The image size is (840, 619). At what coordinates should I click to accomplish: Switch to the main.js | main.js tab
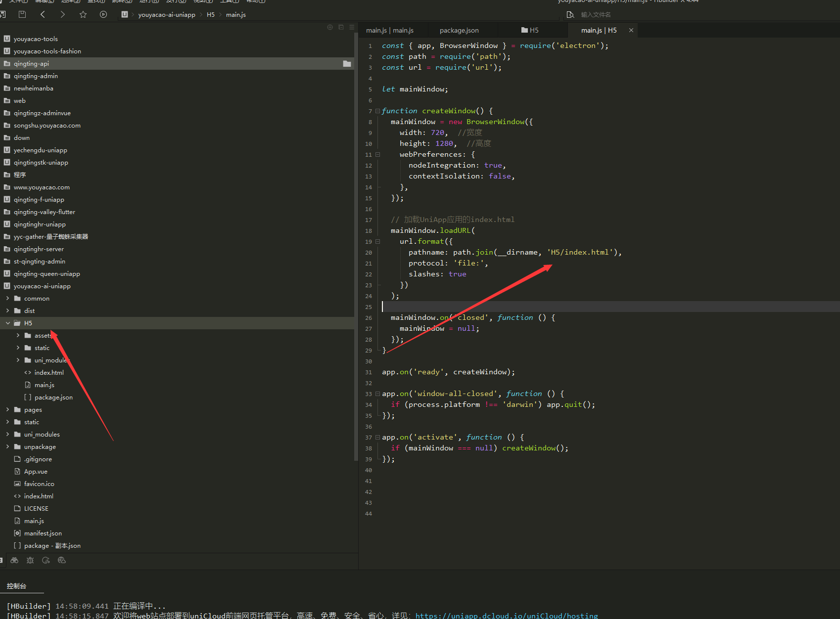(390, 30)
